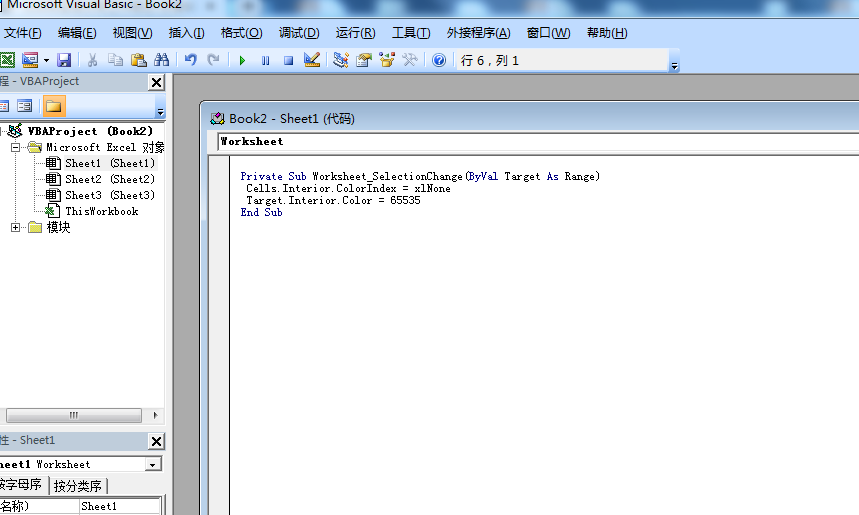The width and height of the screenshot is (859, 515).
Task: Expand the 模块 folder node
Action: (16, 227)
